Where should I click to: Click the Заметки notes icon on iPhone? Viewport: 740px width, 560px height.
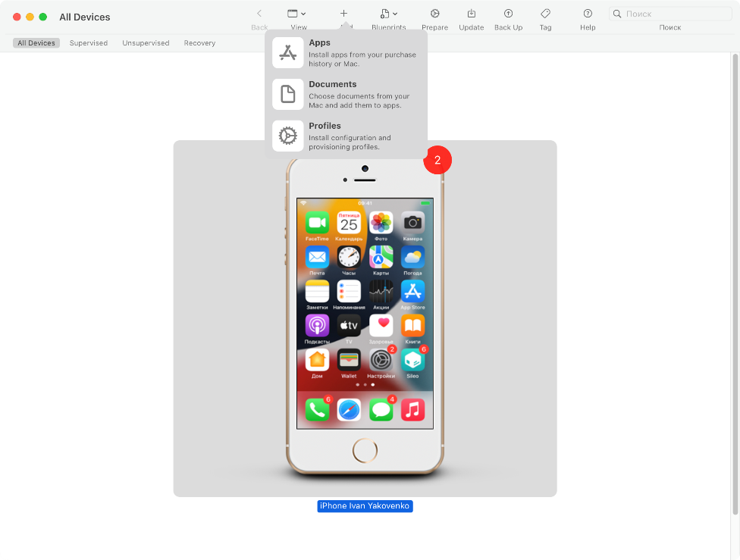point(317,292)
